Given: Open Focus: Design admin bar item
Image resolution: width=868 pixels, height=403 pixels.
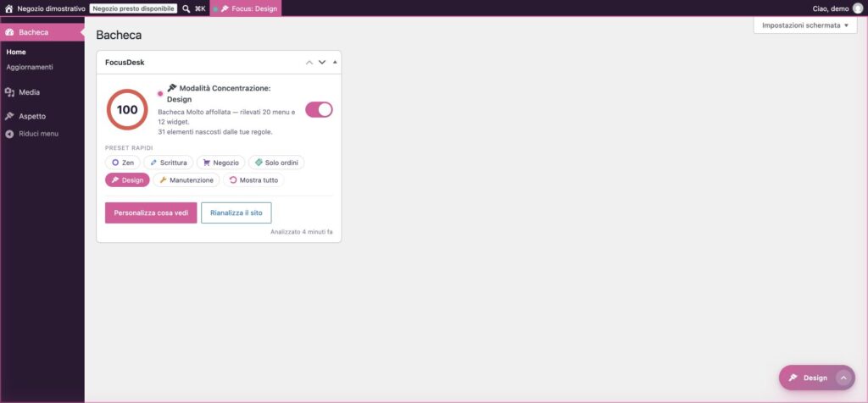Looking at the screenshot, I should [x=245, y=8].
